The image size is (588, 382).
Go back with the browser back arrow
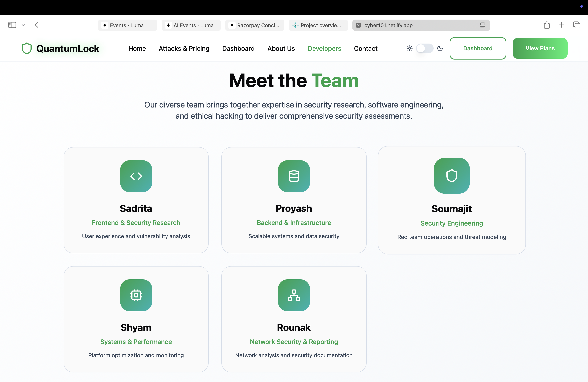37,25
